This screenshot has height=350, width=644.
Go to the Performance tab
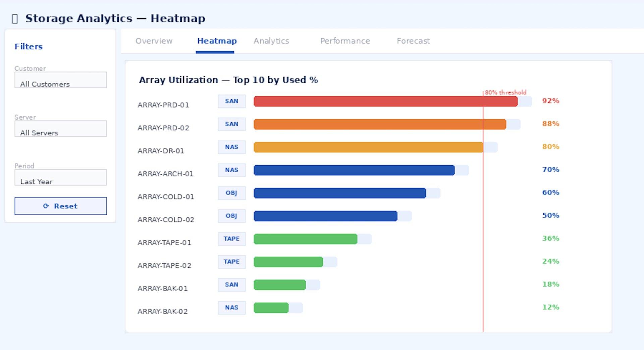(345, 41)
